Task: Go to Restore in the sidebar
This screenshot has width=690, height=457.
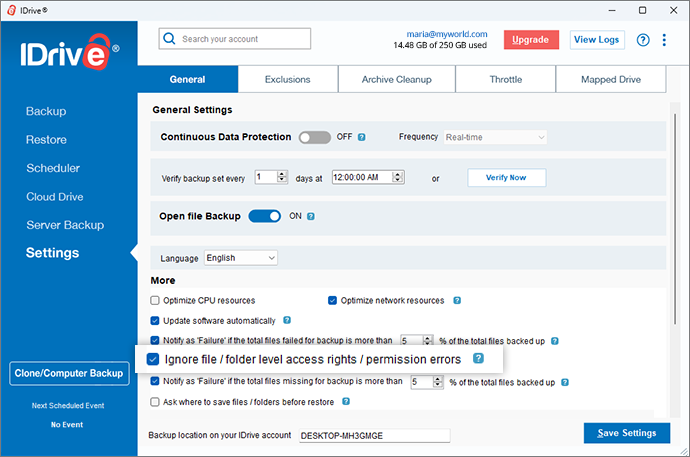Action: click(x=46, y=140)
